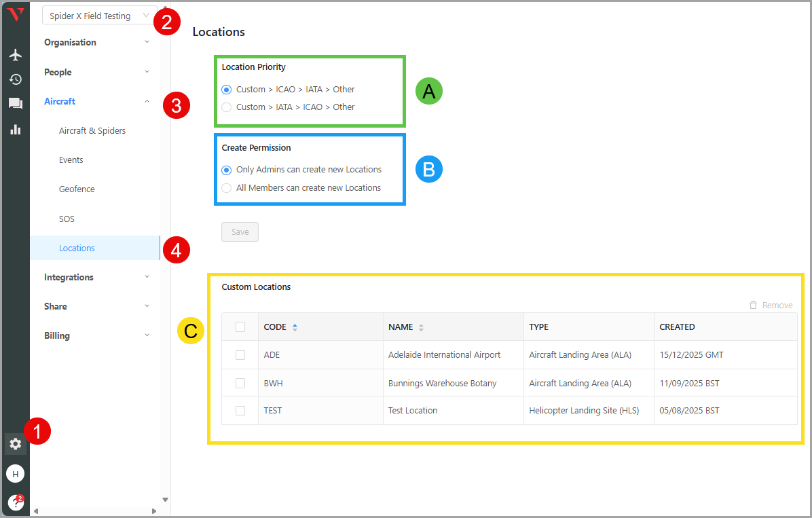Open the bar chart reports icon
The width and height of the screenshot is (812, 518).
[x=15, y=129]
